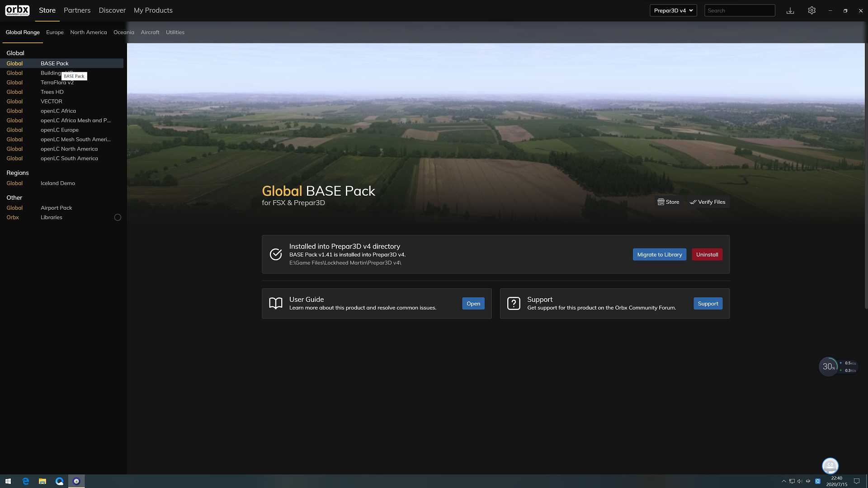Click the Orbx logo
The width and height of the screenshot is (868, 488).
click(18, 10)
